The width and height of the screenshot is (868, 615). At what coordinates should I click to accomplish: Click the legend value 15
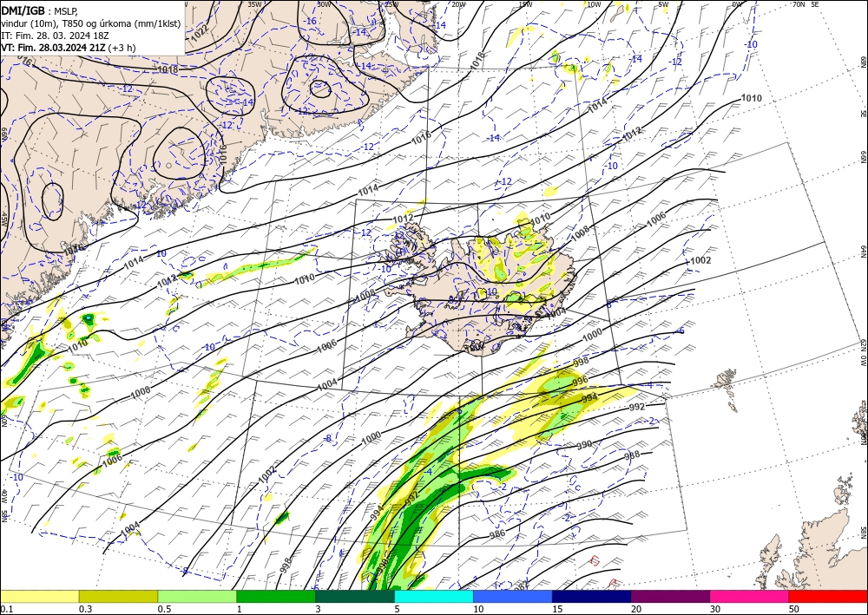557,608
